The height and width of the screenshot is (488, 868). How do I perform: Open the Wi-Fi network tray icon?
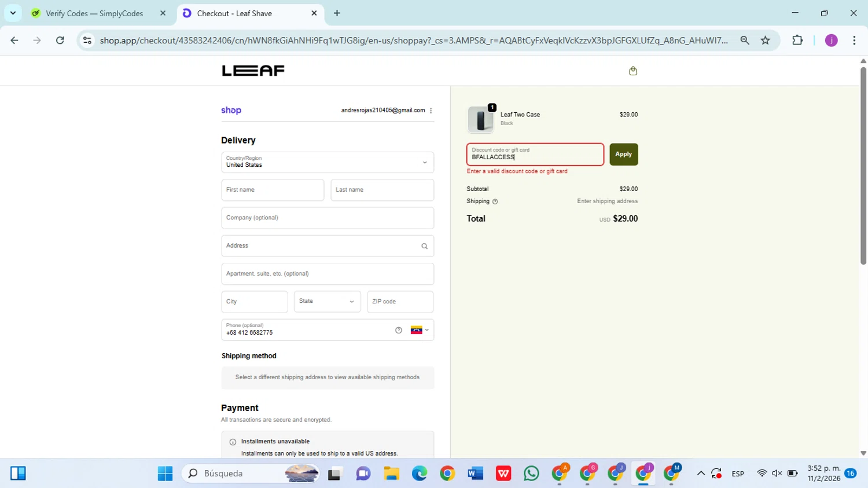(x=762, y=474)
